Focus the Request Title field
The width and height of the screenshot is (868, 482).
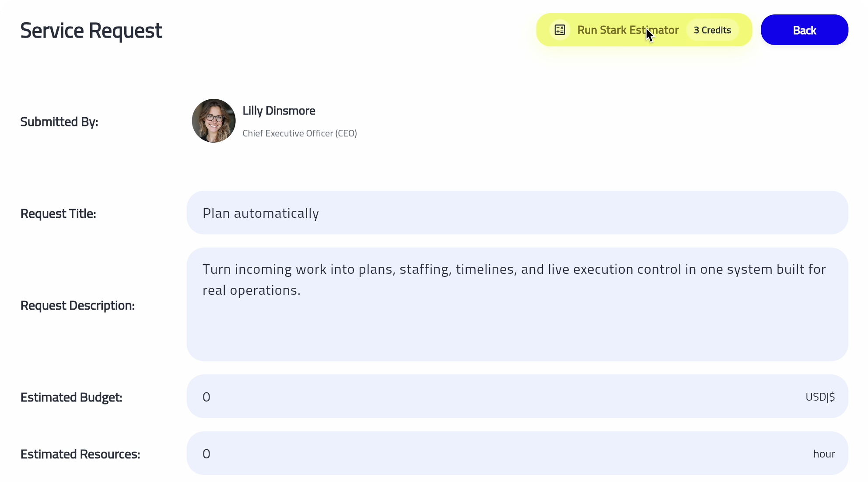(516, 213)
